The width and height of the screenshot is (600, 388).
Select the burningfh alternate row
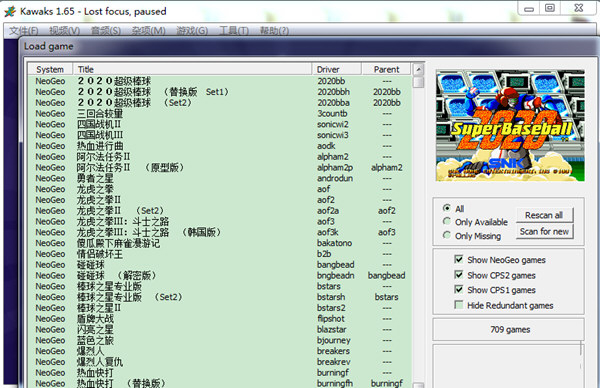click(x=220, y=383)
